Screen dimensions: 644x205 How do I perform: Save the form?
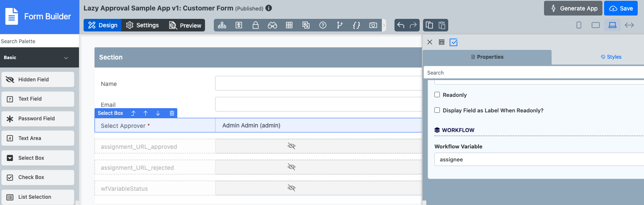tap(621, 8)
